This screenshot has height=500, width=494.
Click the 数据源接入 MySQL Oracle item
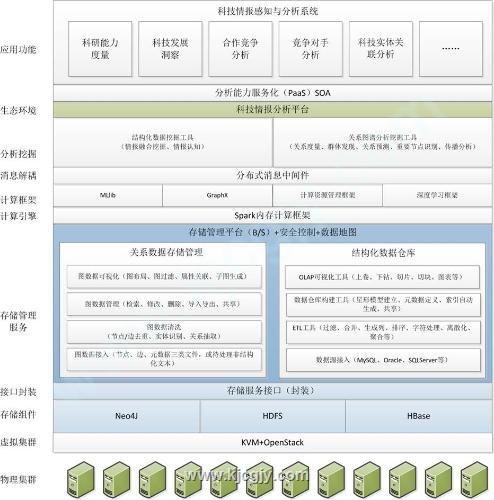383,360
